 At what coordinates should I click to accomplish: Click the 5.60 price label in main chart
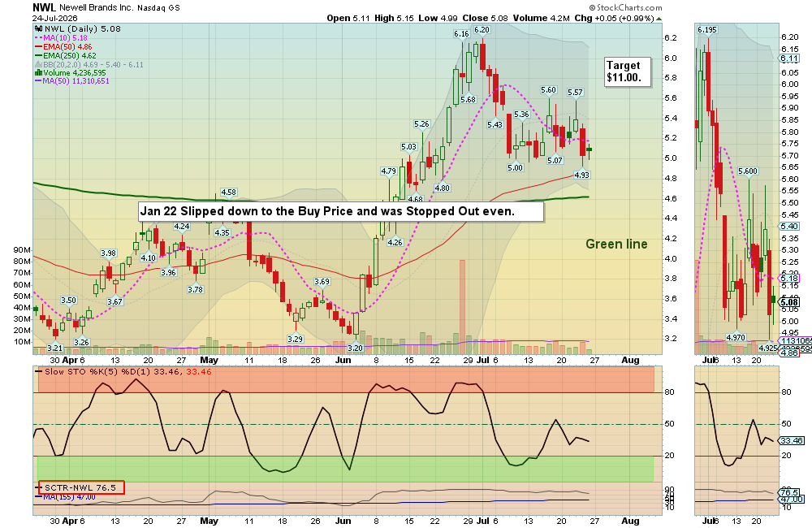point(548,90)
